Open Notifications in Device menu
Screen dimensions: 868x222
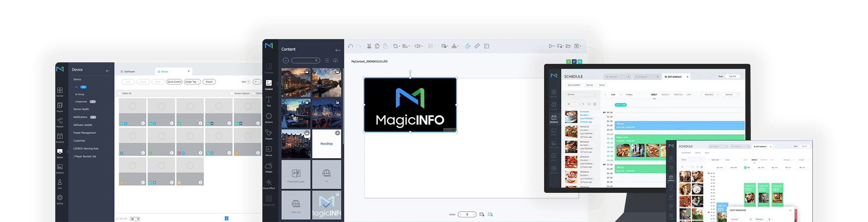[x=85, y=117]
